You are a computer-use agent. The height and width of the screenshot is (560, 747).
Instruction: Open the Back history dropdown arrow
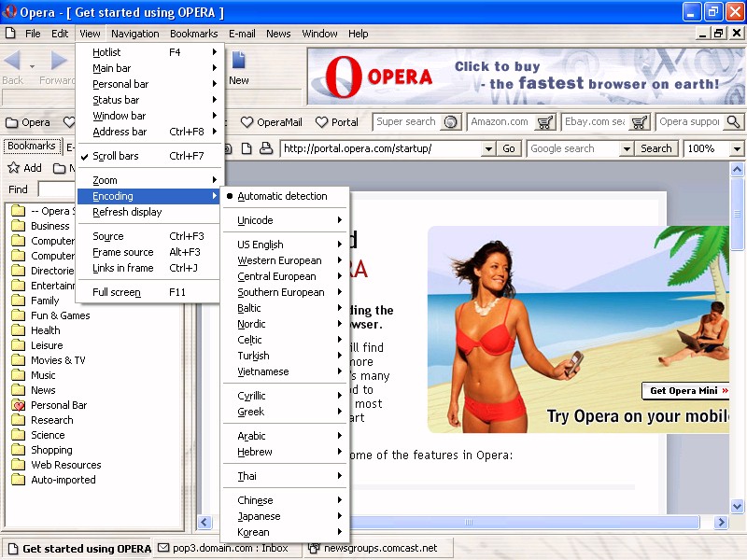pos(32,66)
